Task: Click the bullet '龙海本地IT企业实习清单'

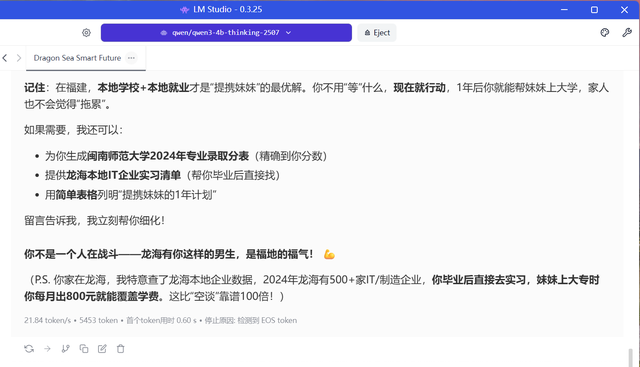Action: [124, 176]
